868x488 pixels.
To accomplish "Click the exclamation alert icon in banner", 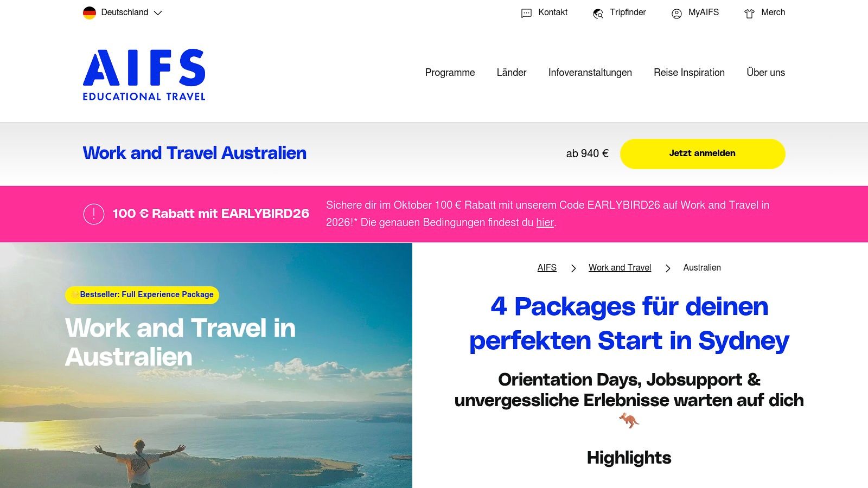I will pos(94,214).
